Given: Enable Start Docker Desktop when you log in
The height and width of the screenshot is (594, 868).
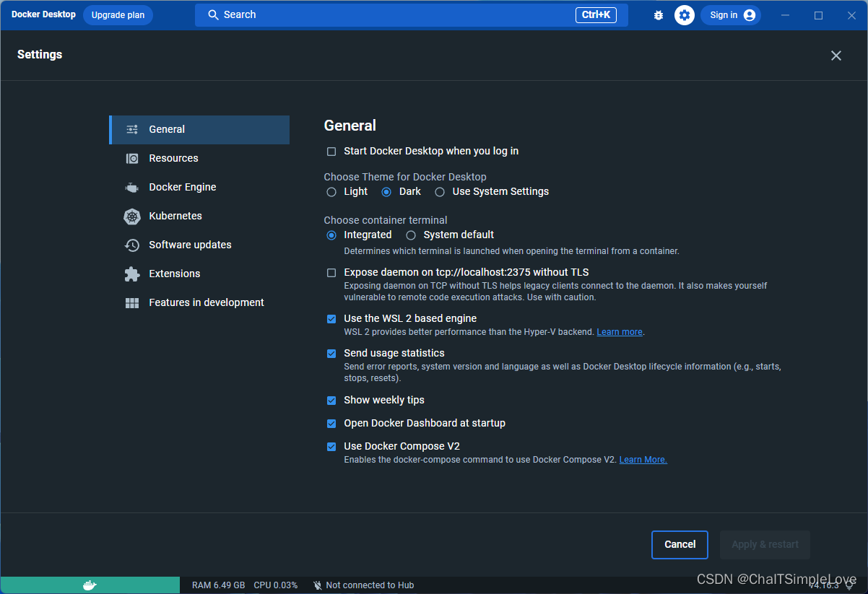Looking at the screenshot, I should (x=331, y=152).
